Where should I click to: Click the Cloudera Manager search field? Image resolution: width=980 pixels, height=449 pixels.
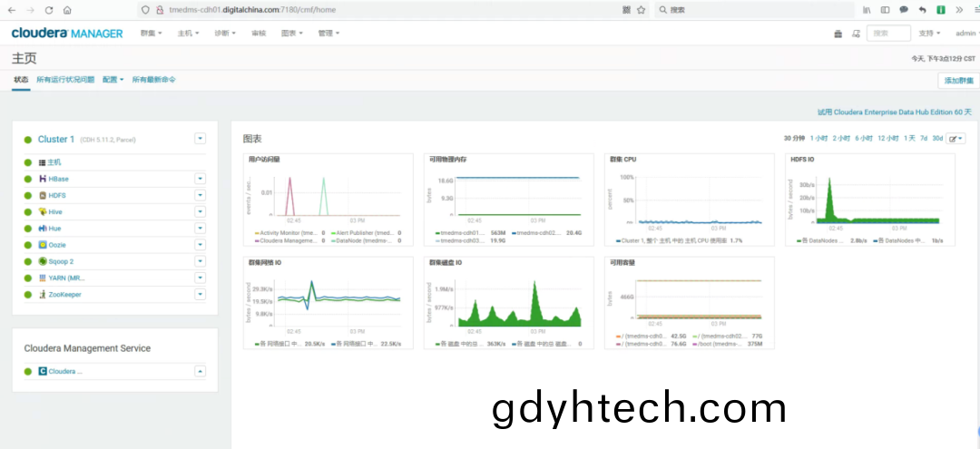click(888, 34)
